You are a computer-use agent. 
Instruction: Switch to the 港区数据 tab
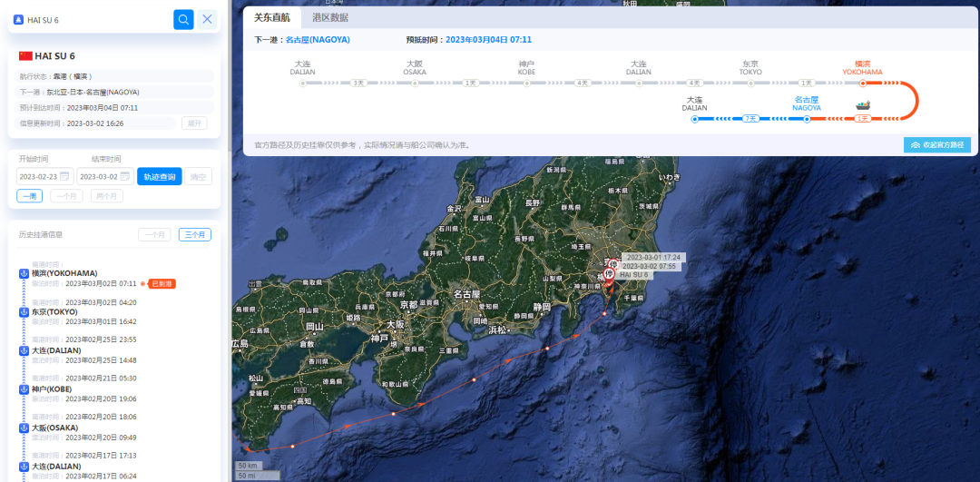(x=330, y=17)
